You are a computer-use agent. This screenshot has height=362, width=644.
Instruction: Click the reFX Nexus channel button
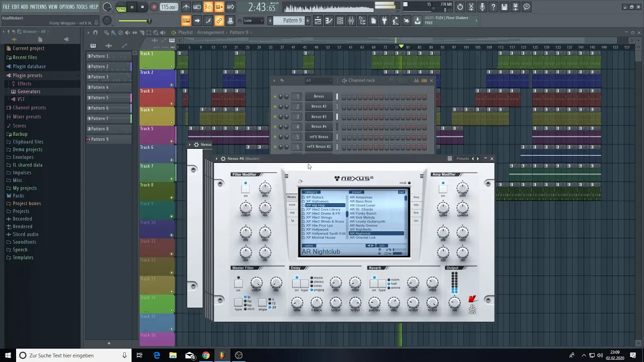click(x=319, y=137)
